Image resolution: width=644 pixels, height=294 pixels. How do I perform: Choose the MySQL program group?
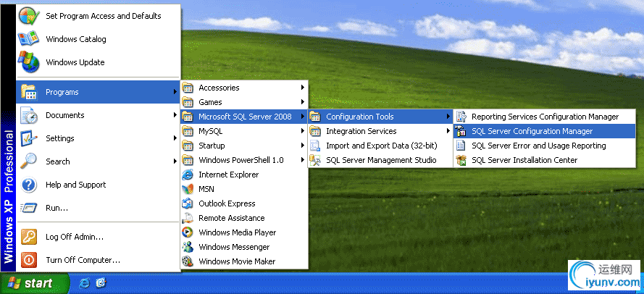[x=244, y=131]
